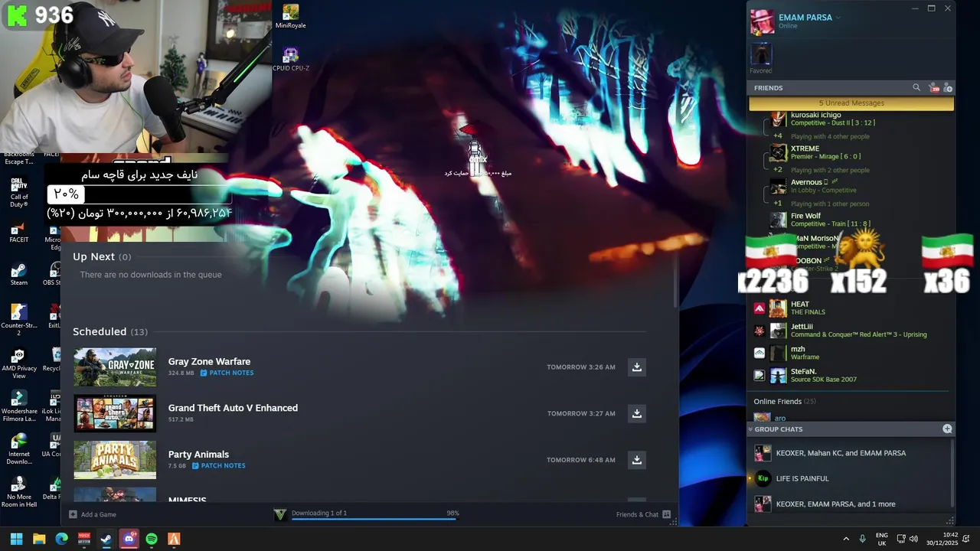
Task: Switch to Steam in the taskbar
Action: coord(106,539)
